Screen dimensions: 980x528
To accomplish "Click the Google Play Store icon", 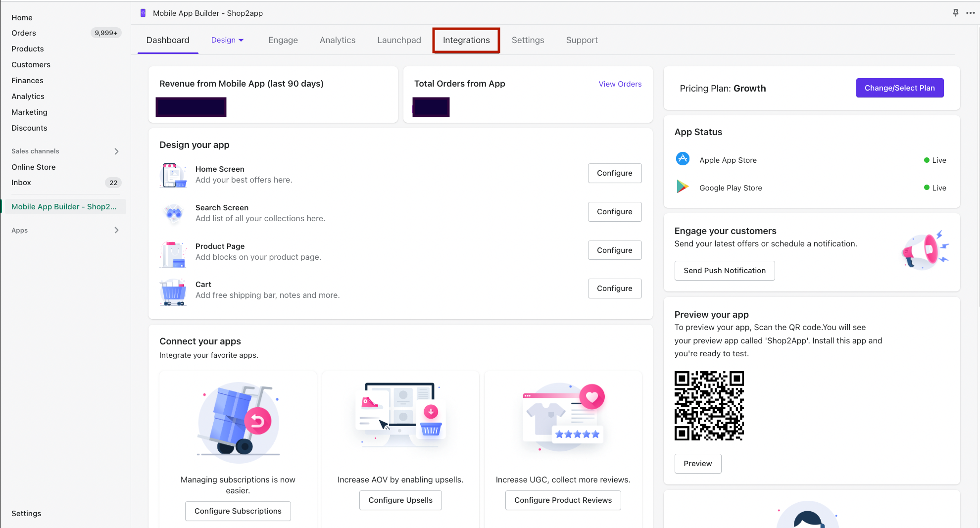I will click(683, 187).
